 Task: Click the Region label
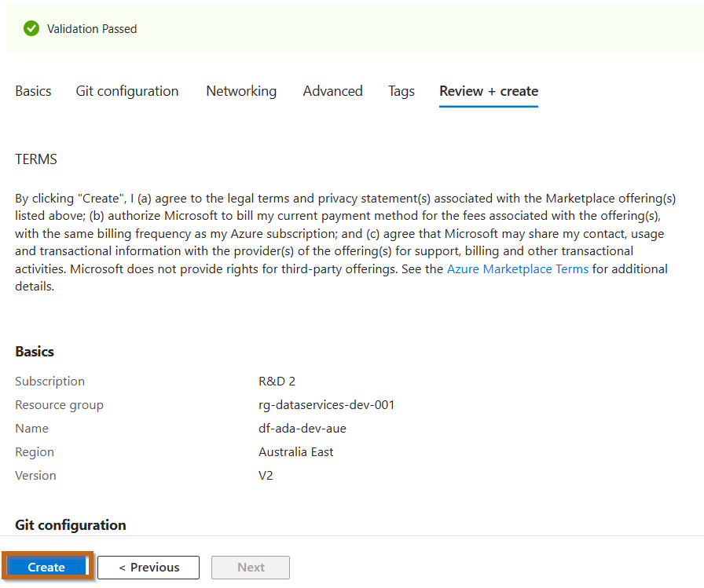point(35,452)
